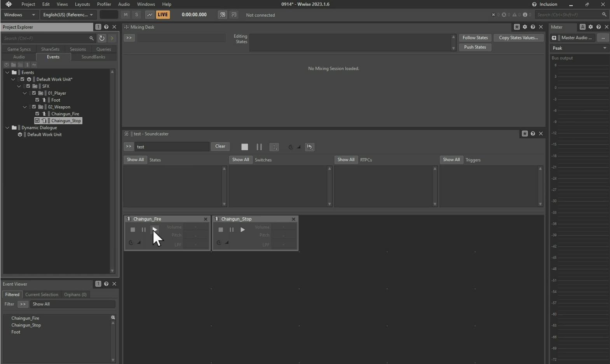Stop the Chaingun_Stop event module

coord(221,230)
